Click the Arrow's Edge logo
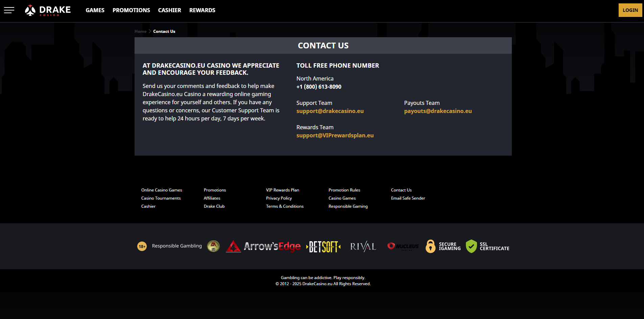The height and width of the screenshot is (319, 644). click(x=263, y=246)
